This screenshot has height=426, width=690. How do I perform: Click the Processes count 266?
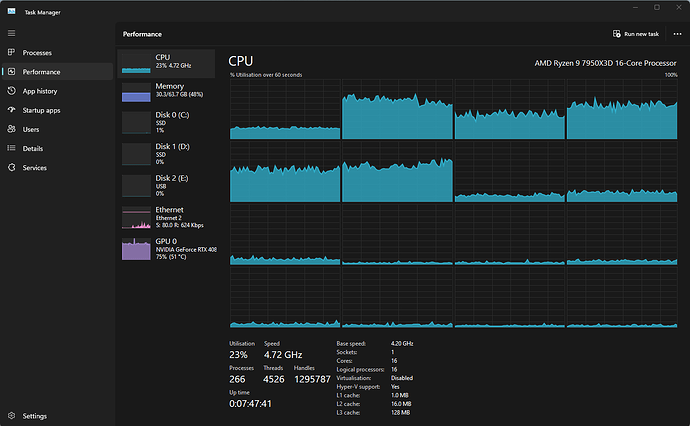coord(237,379)
